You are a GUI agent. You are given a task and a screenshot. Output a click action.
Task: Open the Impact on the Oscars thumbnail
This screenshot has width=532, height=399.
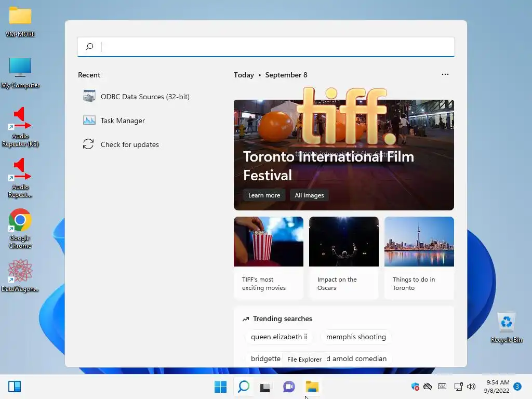click(344, 242)
